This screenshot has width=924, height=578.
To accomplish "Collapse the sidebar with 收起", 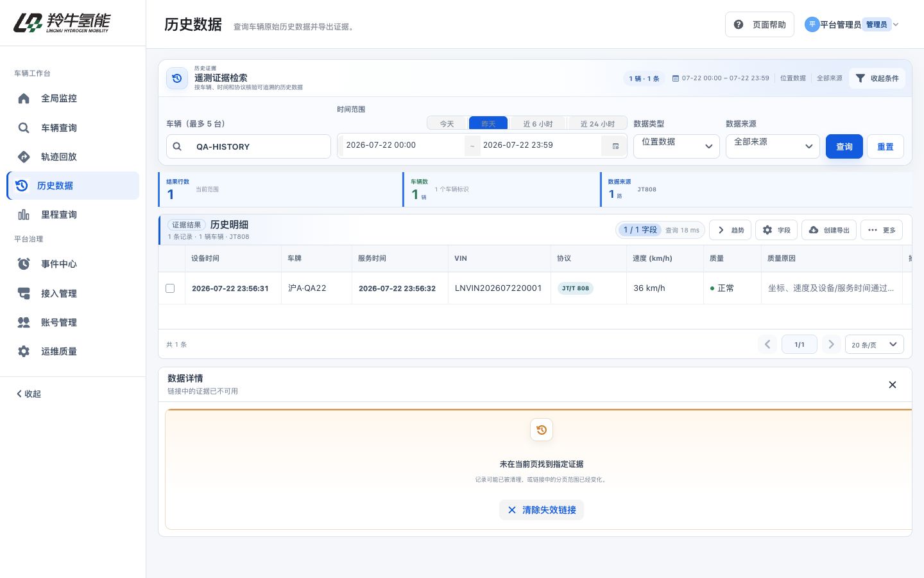I will [x=29, y=394].
